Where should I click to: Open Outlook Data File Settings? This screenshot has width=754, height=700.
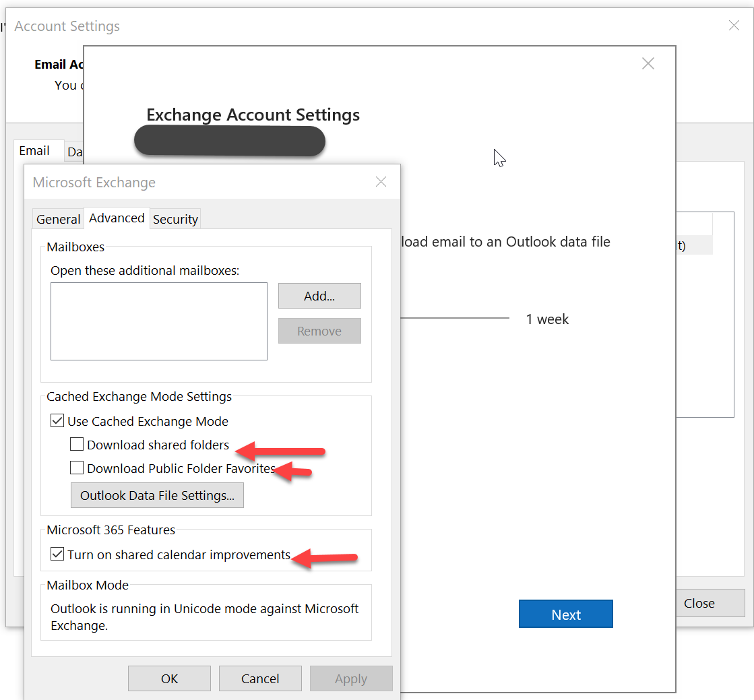(x=157, y=495)
